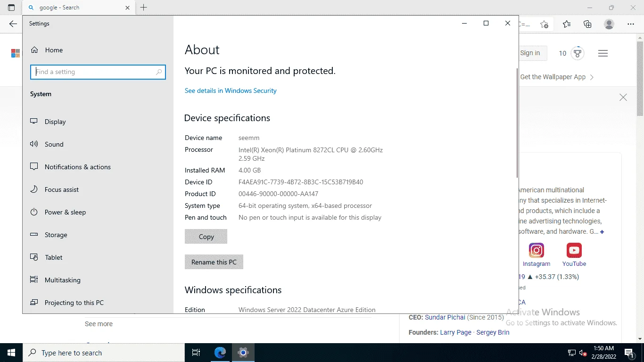Click the Copy button under Device specifications

pyautogui.click(x=206, y=237)
